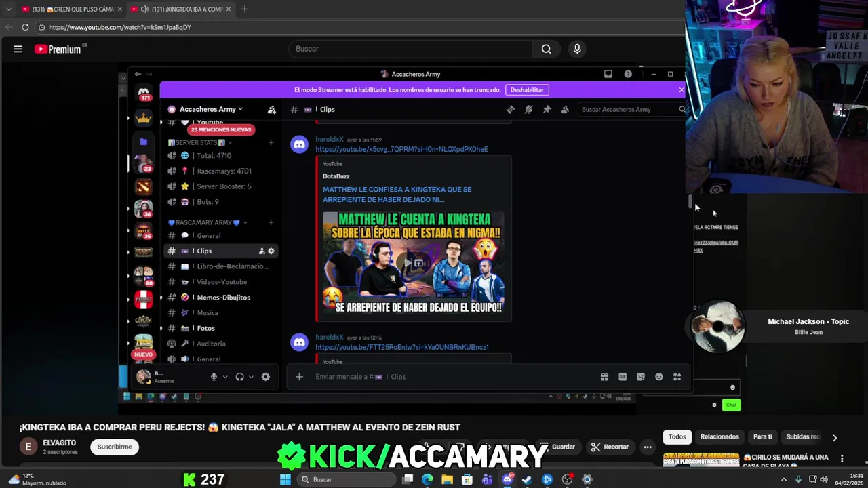This screenshot has height=488, width=868.
Task: Open first youtu.be link from haroldxX
Action: click(401, 149)
